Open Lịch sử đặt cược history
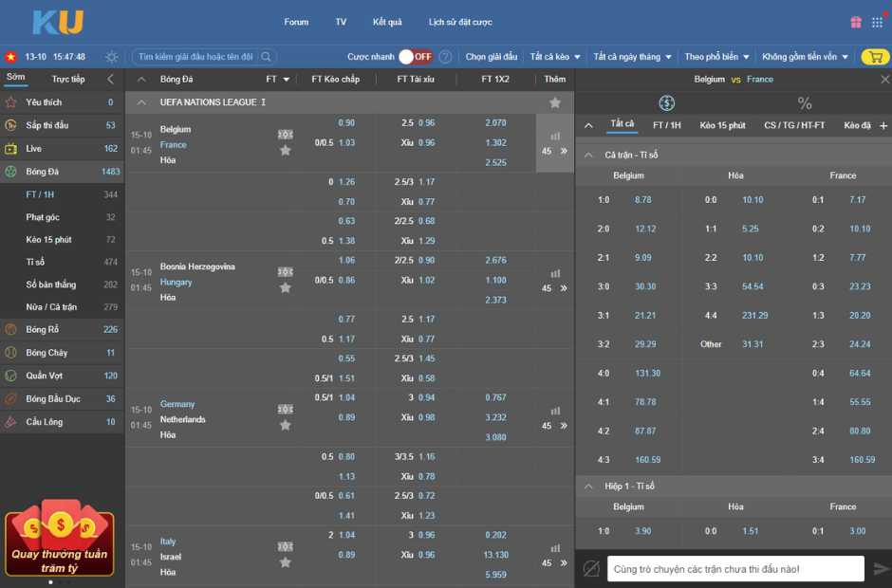Screen dimensions: 892x588 point(460,22)
